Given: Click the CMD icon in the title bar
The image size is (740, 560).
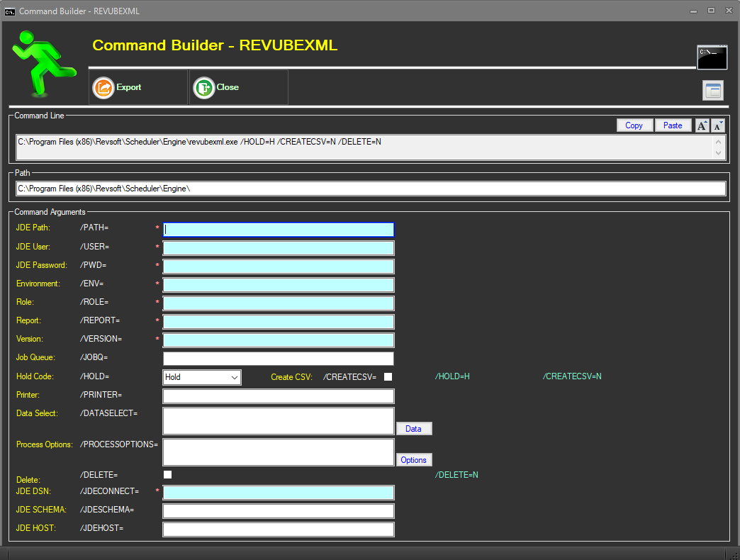Looking at the screenshot, I should 11,11.
